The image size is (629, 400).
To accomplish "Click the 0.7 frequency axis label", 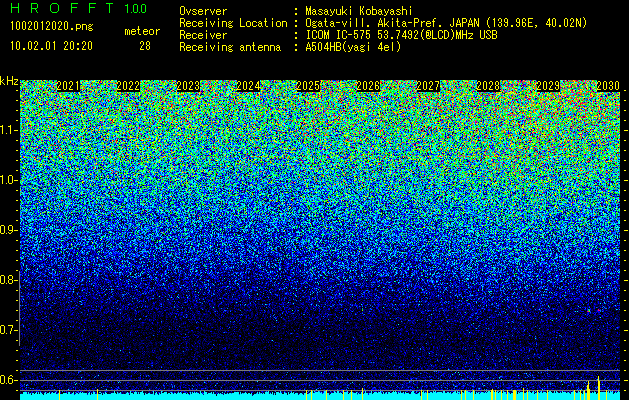I will click(x=9, y=330).
